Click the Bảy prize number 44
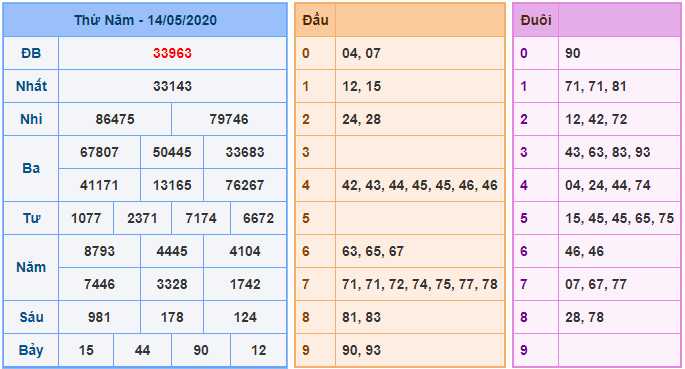This screenshot has height=369, width=685. click(142, 350)
